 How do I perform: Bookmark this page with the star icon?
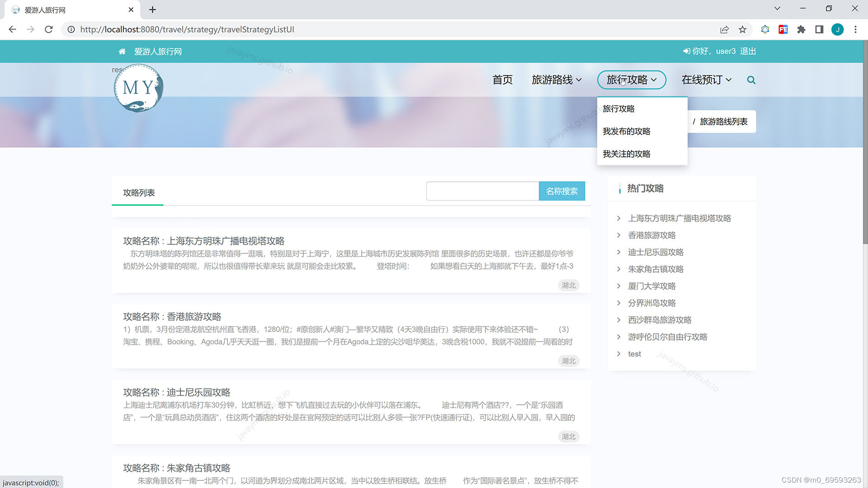point(742,29)
